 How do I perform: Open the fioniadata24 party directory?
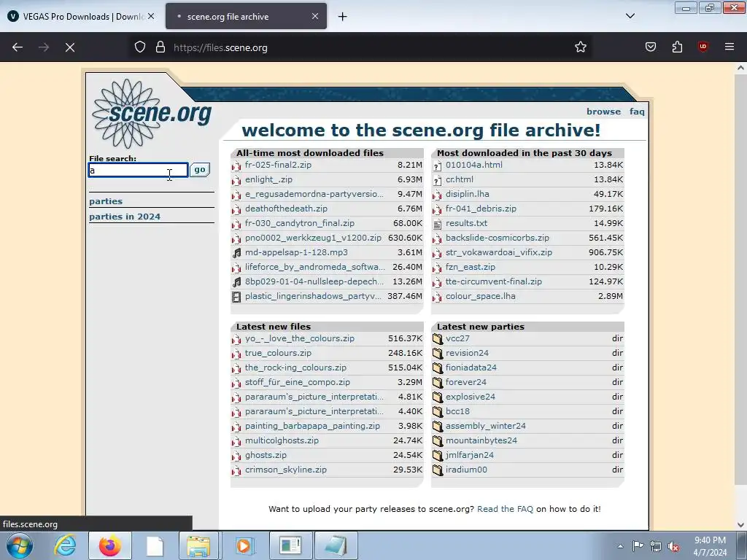coord(471,367)
